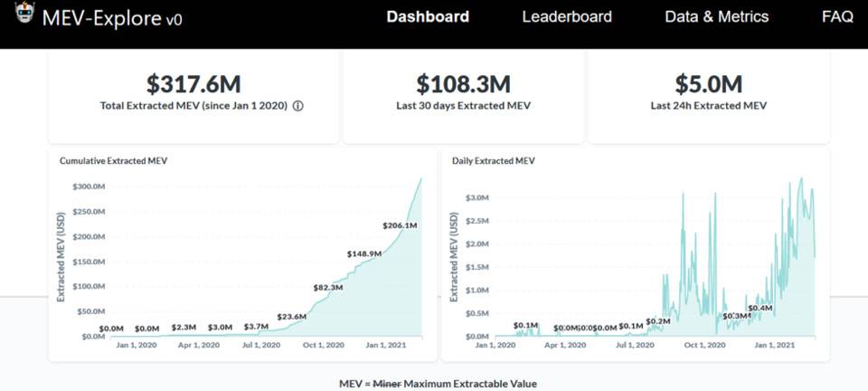Click the $23.6M data point label
Viewport: 868px width, 391px height.
coord(291,317)
